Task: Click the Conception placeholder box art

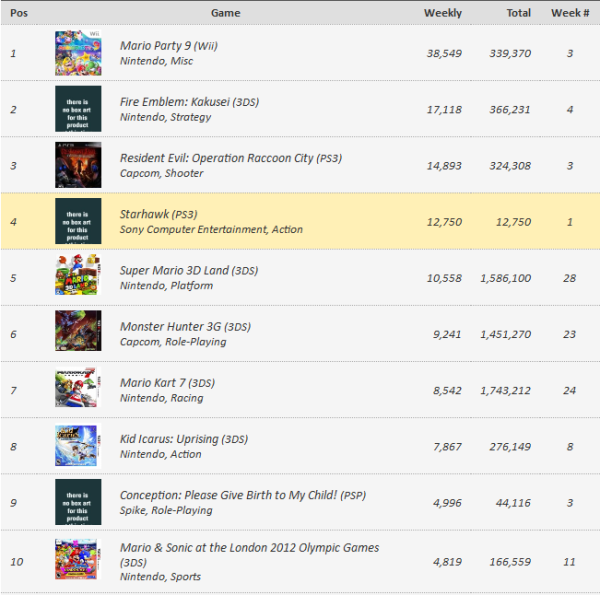Action: [x=78, y=502]
